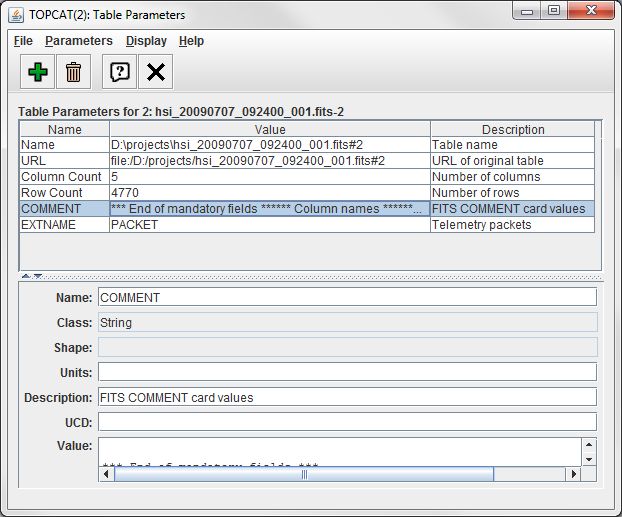Click the Name input field containing COMMENT
The width and height of the screenshot is (622, 517).
347,297
